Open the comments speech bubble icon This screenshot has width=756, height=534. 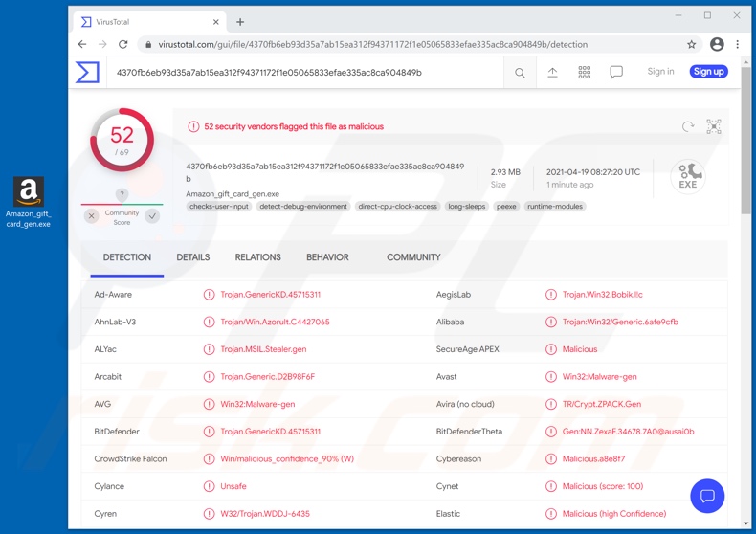[x=616, y=73]
